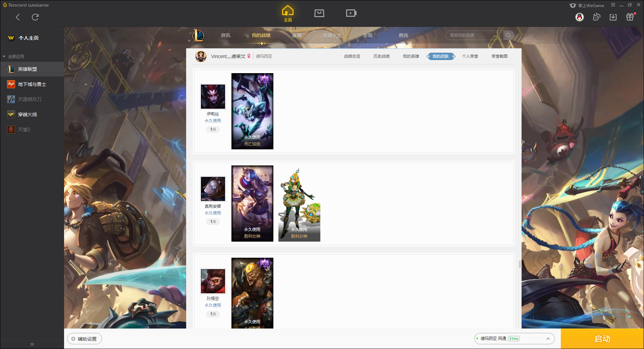Click the 启动 launch button
644x349 pixels.
[x=602, y=339]
